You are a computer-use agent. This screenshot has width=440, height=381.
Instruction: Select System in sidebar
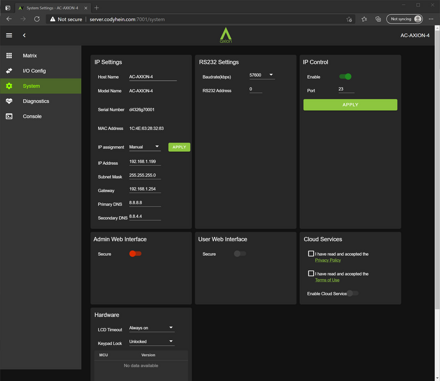pos(41,86)
